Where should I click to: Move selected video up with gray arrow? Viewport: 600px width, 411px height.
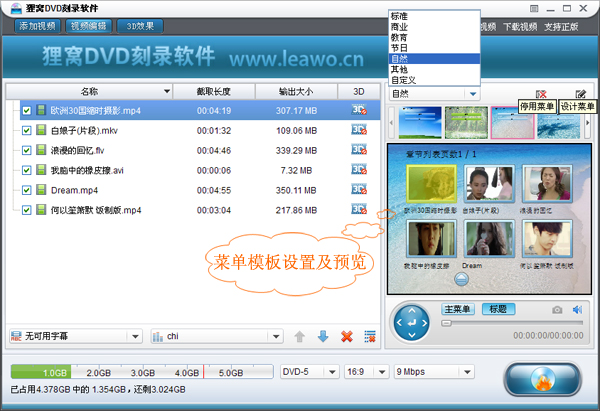point(300,336)
